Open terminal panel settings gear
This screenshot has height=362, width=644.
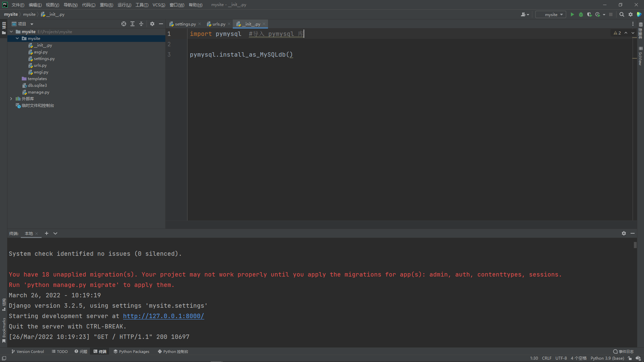[624, 233]
